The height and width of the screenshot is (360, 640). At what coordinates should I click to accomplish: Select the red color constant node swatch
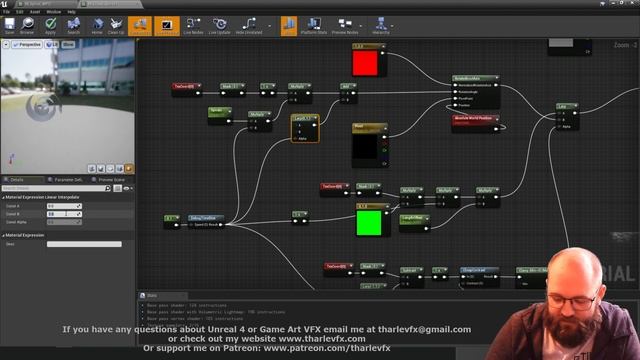tap(365, 63)
